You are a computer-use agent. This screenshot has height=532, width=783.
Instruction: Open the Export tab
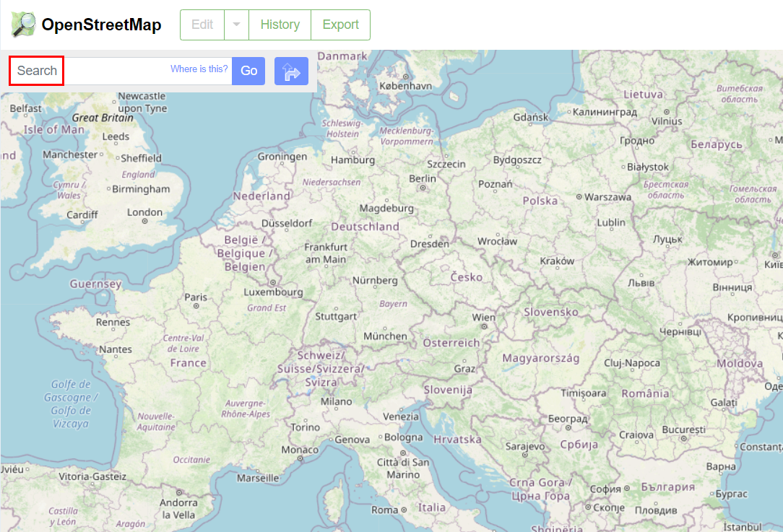click(x=340, y=25)
